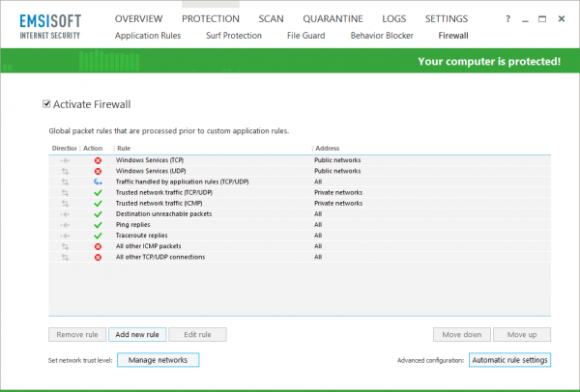Click the direction arrow icon for Traceroute replies
The image size is (580, 392).
[x=65, y=236]
